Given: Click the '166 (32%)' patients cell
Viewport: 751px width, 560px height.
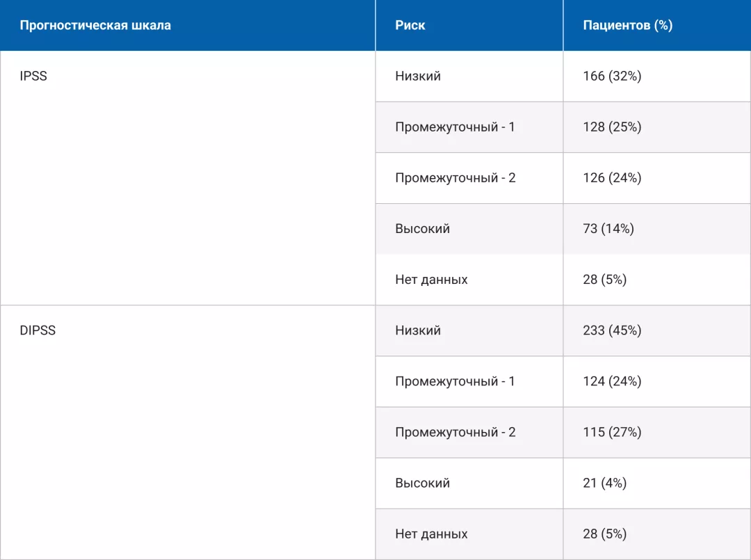Looking at the screenshot, I should point(612,77).
